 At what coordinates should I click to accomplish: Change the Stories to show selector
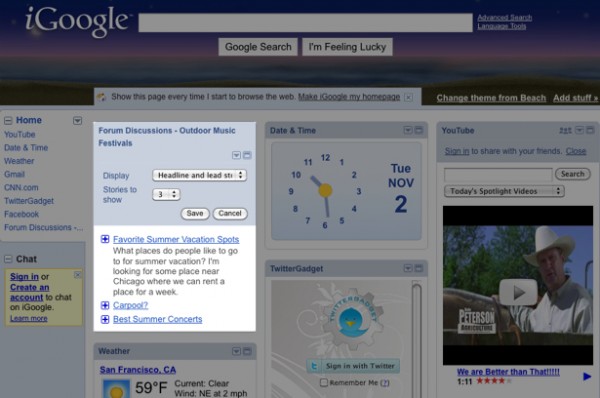(166, 194)
